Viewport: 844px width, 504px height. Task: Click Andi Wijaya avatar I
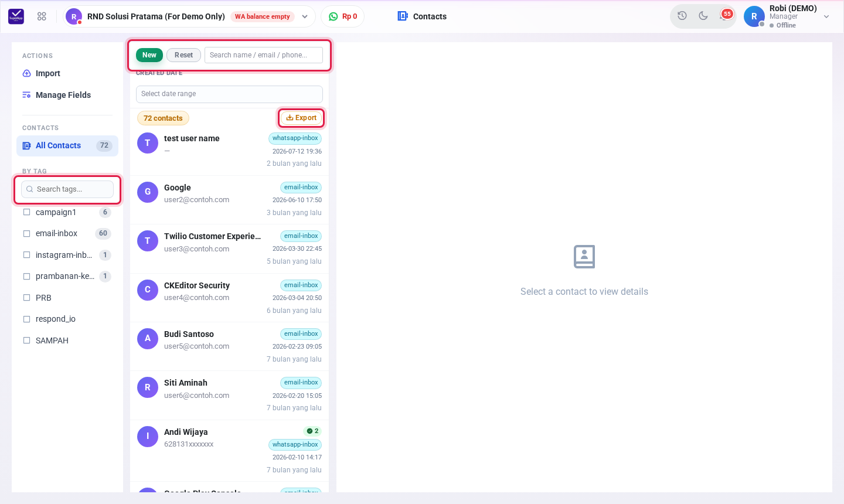(148, 436)
